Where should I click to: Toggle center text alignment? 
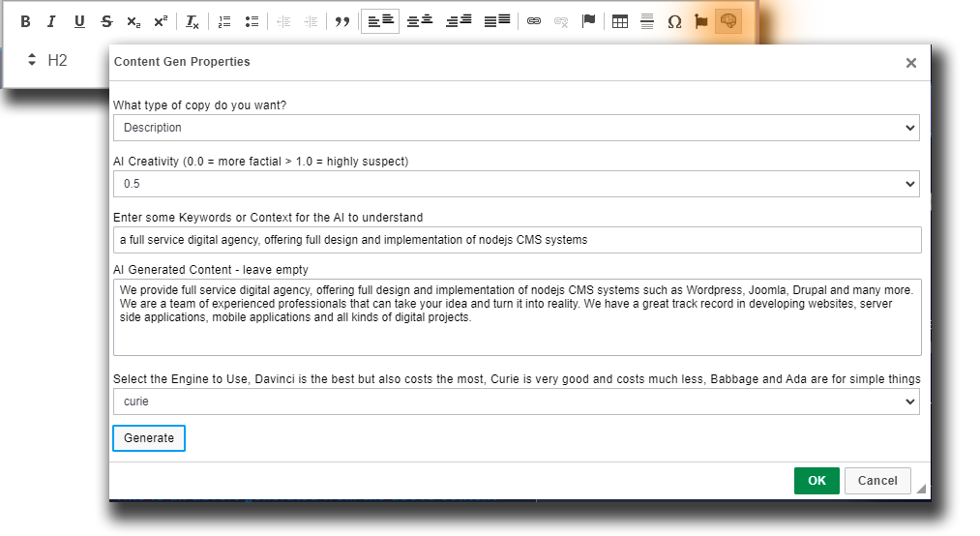(419, 21)
